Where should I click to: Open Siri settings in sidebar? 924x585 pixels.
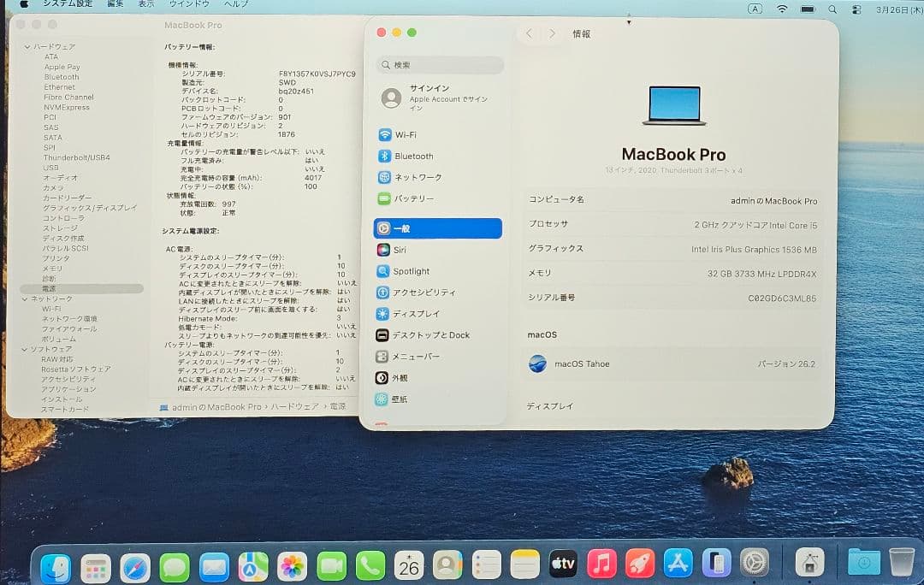coord(438,250)
